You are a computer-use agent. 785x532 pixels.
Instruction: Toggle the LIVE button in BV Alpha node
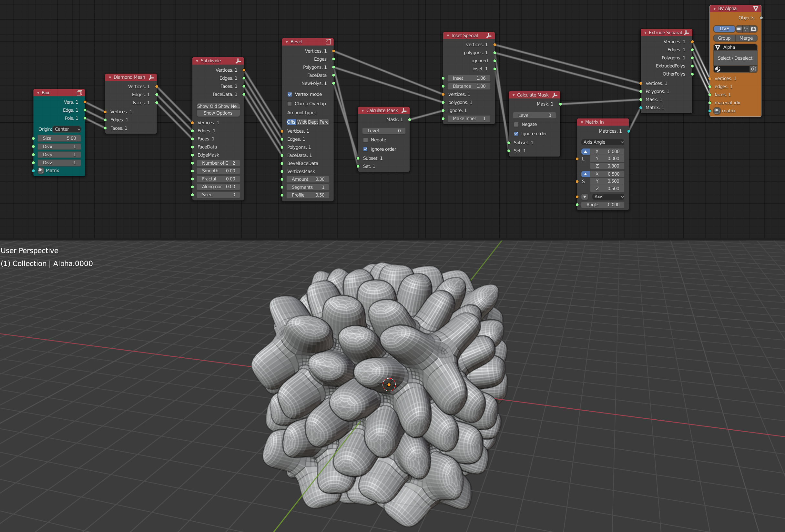pyautogui.click(x=724, y=29)
